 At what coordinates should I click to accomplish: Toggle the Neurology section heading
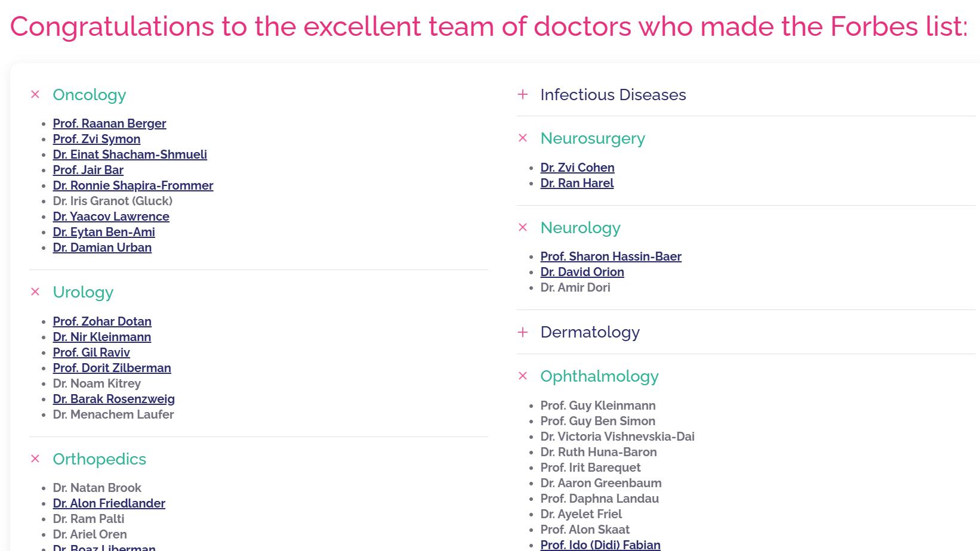tap(580, 228)
